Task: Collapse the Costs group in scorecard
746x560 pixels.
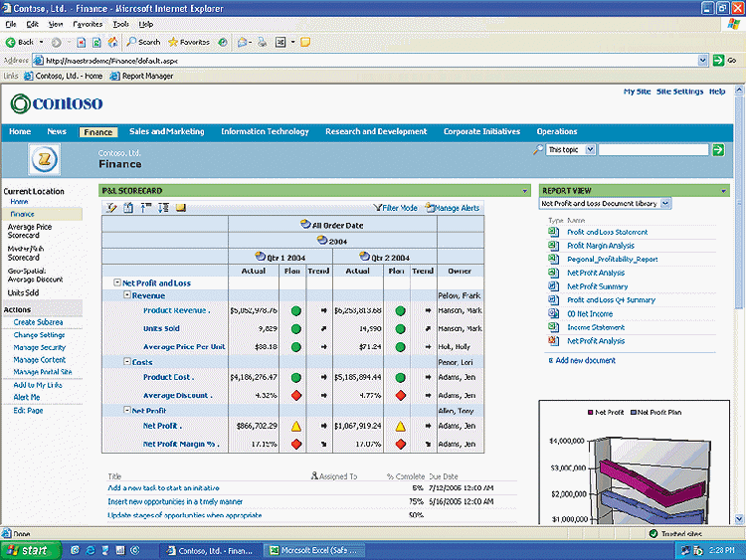Action: (x=127, y=362)
